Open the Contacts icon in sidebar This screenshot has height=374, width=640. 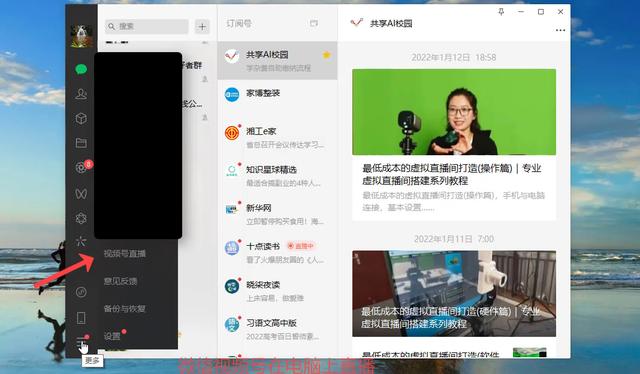click(81, 94)
